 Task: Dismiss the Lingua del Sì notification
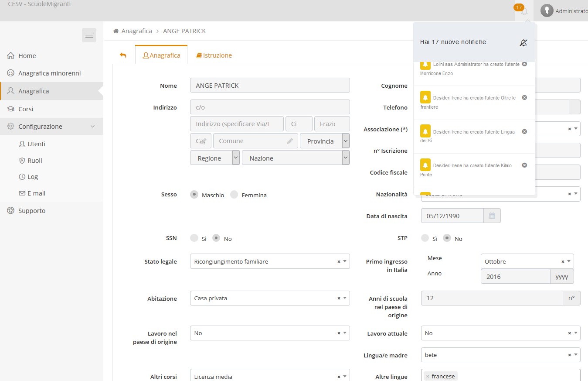click(x=524, y=131)
